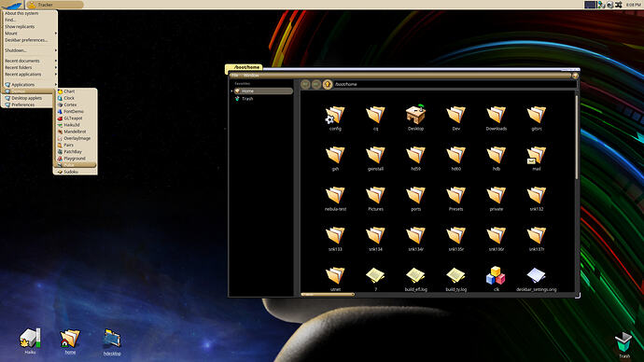The width and height of the screenshot is (644, 362).
Task: Open the Window menu in Tracker window
Action: [x=251, y=76]
